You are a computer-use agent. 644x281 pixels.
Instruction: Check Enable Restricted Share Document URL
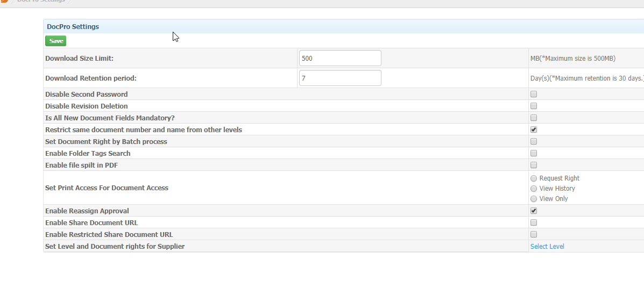[x=534, y=235]
